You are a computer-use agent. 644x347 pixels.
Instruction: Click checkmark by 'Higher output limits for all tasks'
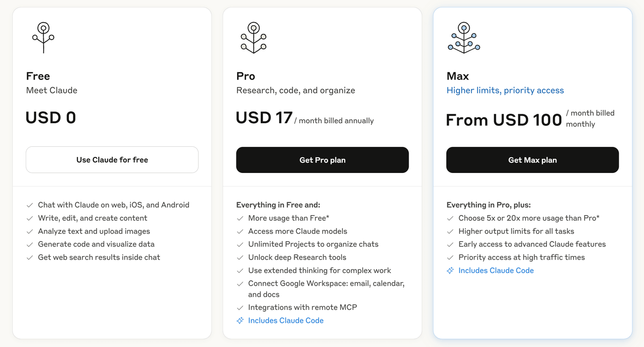tap(450, 231)
